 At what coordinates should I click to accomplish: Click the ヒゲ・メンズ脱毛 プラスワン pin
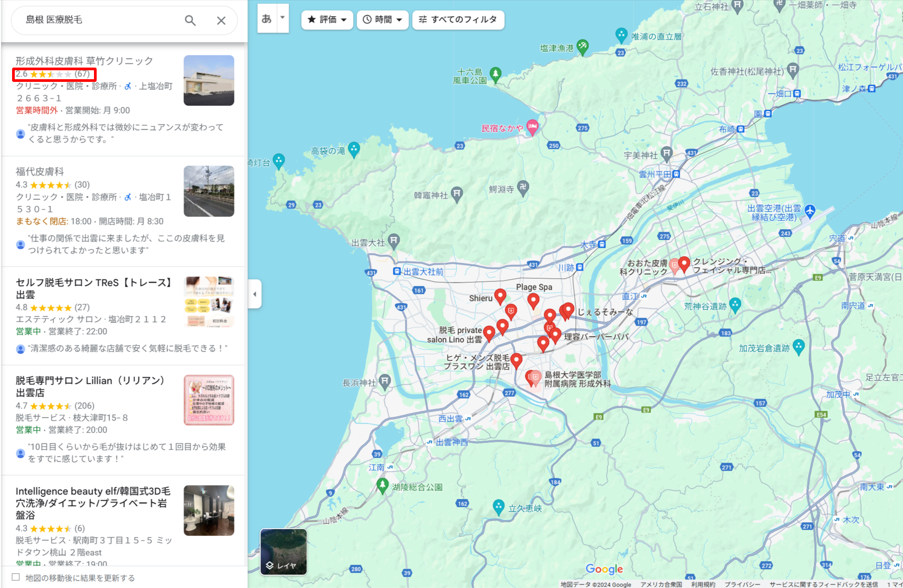pyautogui.click(x=516, y=361)
